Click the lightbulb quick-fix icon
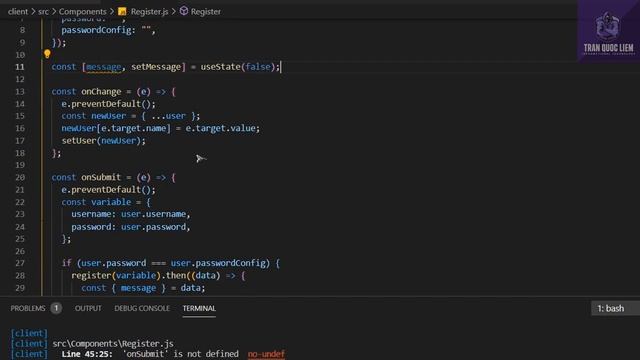 pos(47,53)
